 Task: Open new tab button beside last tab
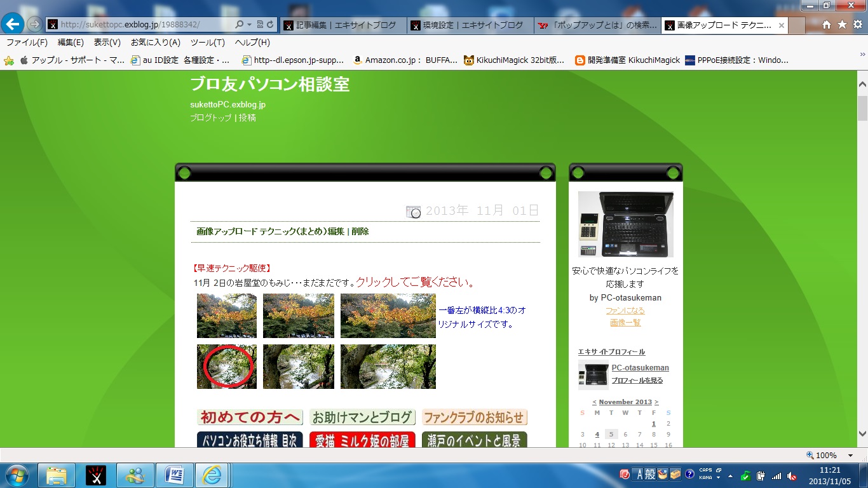coord(797,25)
